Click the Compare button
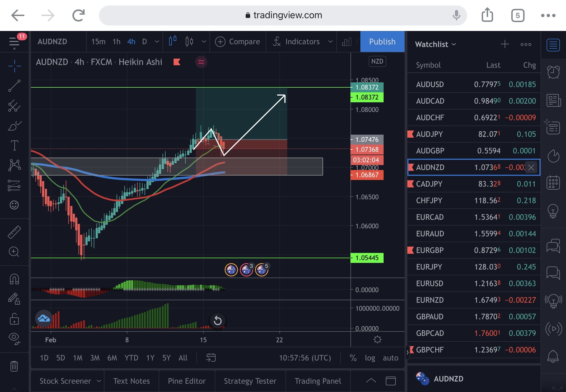 tap(238, 42)
